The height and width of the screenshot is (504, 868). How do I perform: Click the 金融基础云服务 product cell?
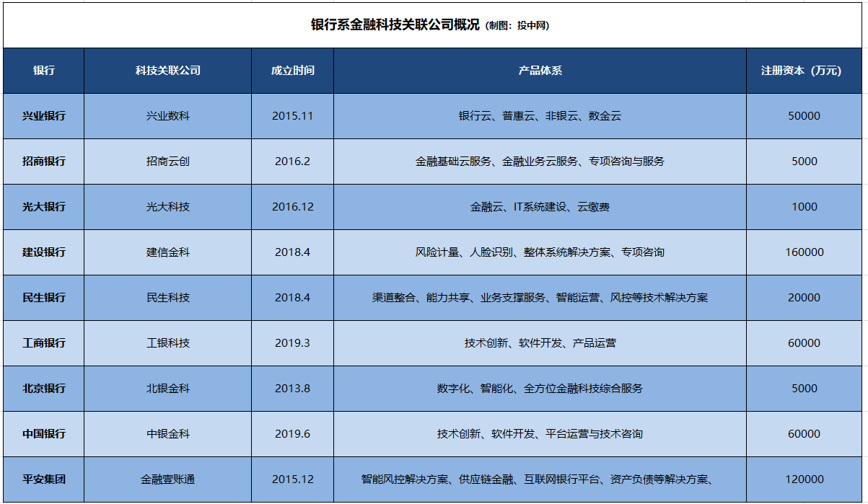tap(540, 162)
